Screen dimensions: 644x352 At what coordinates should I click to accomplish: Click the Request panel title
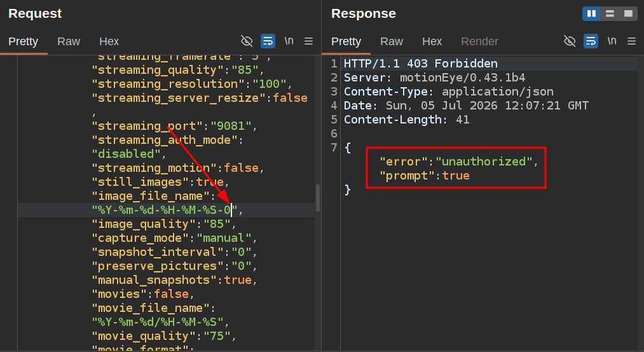[35, 13]
